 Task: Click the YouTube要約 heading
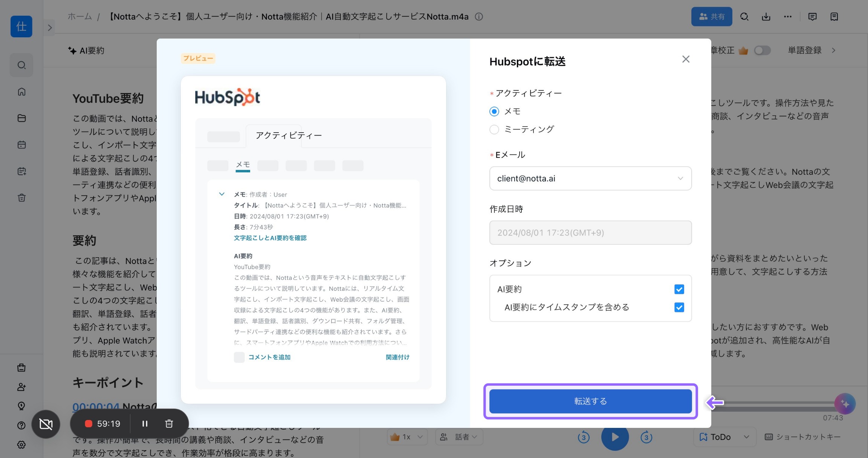pyautogui.click(x=108, y=98)
